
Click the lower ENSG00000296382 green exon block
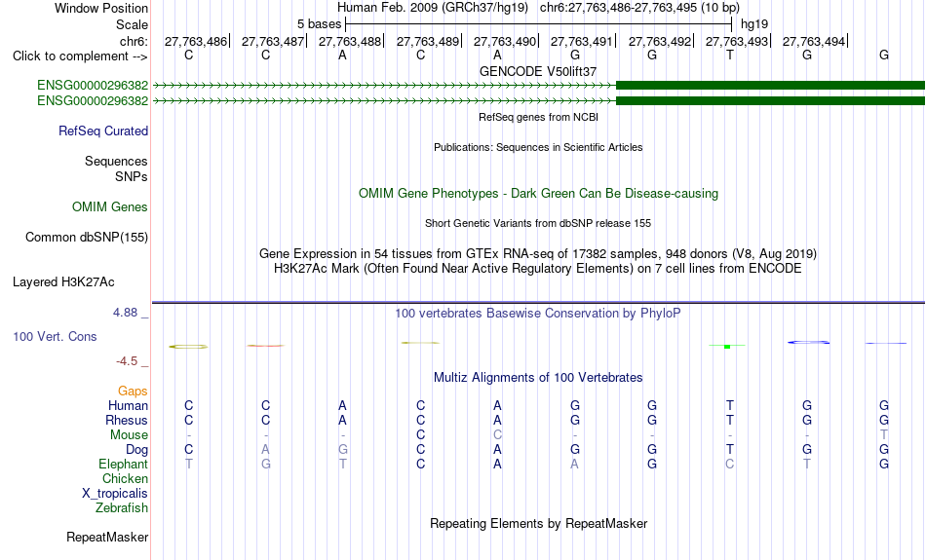click(x=770, y=101)
